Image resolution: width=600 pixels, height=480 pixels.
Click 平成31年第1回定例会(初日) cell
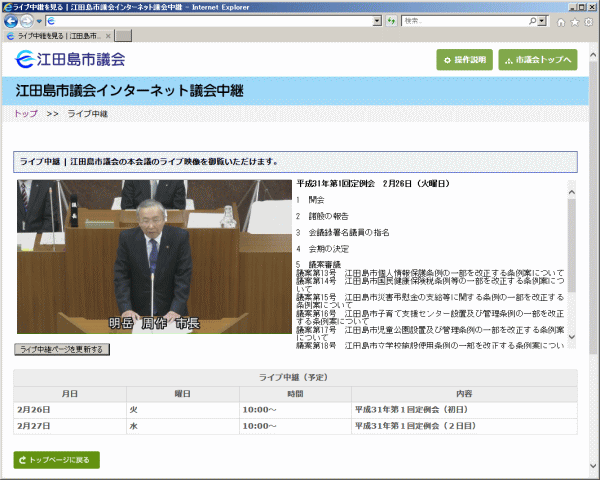(x=464, y=410)
